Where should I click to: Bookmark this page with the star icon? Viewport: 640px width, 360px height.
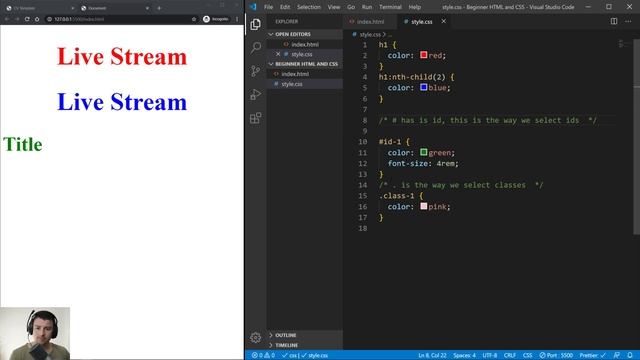(x=194, y=19)
